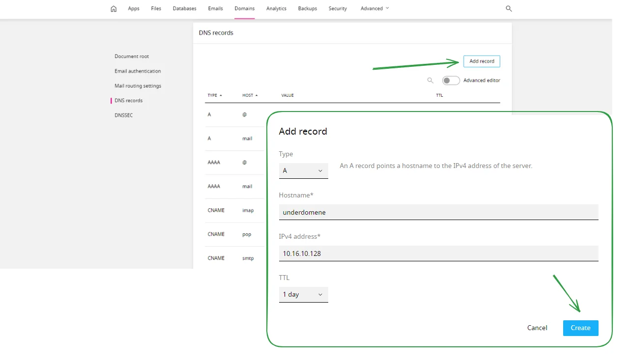The image size is (629, 364).
Task: Open DNSSEC in the sidebar
Action: pos(123,115)
